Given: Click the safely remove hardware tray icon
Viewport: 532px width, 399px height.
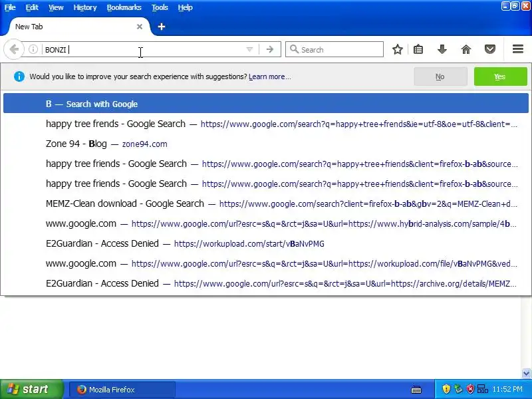Looking at the screenshot, I should point(458,389).
